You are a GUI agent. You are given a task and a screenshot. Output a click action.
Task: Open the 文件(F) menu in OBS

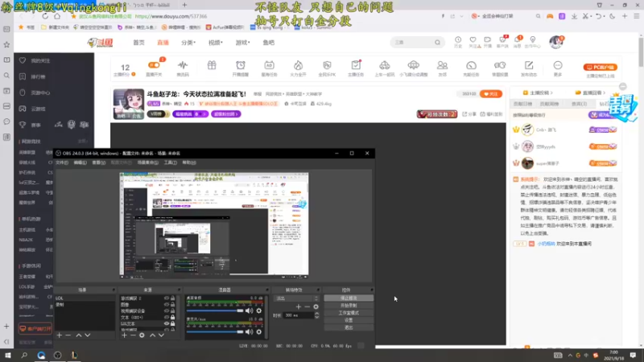[62, 162]
